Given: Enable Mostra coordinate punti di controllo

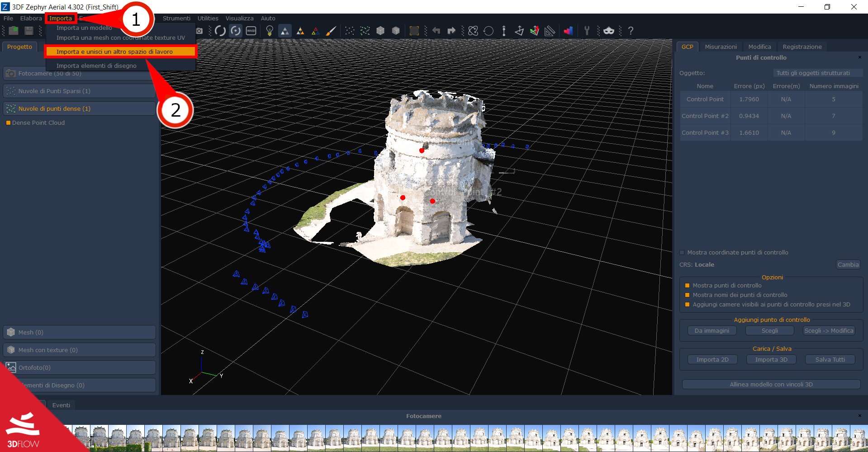Looking at the screenshot, I should pos(682,252).
